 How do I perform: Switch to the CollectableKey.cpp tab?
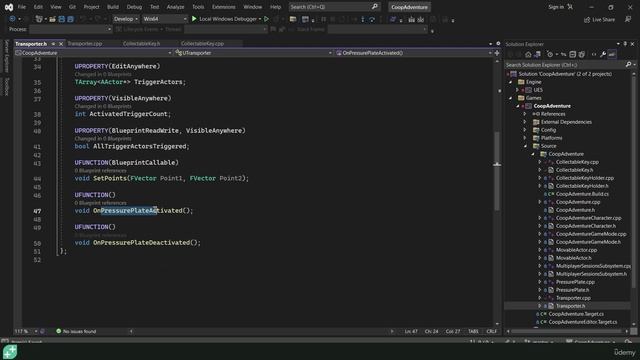202,44
